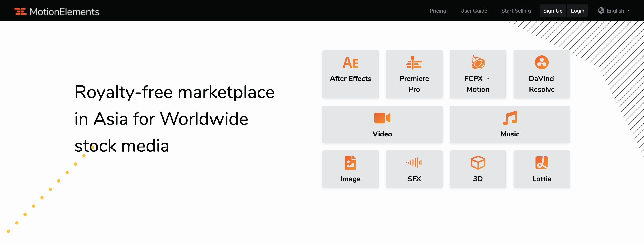Click the Login button
This screenshot has height=243, width=644.
coord(577,11)
